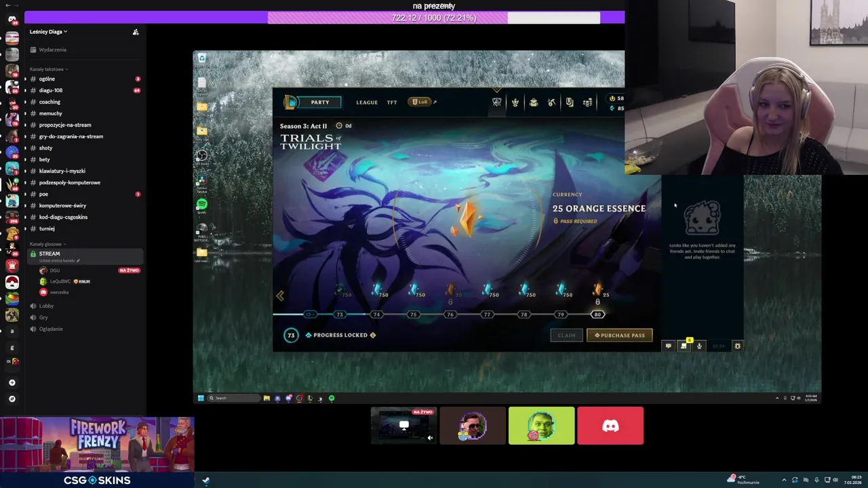Viewport: 868px width, 488px height.
Task: Click Add a Server plus icon in server bar
Action: 12,382
